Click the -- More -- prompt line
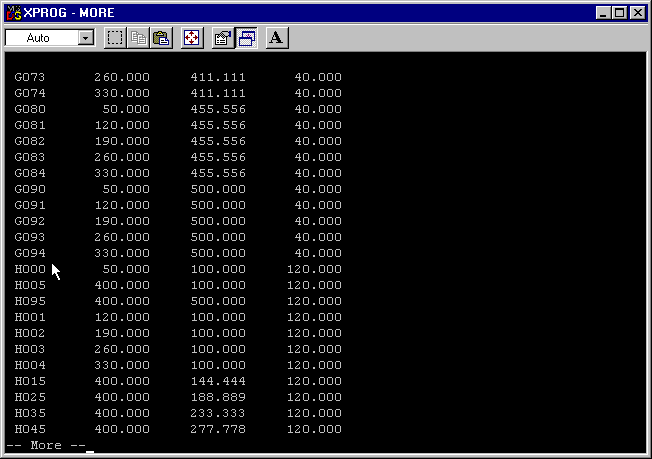This screenshot has height=459, width=652. coord(47,445)
